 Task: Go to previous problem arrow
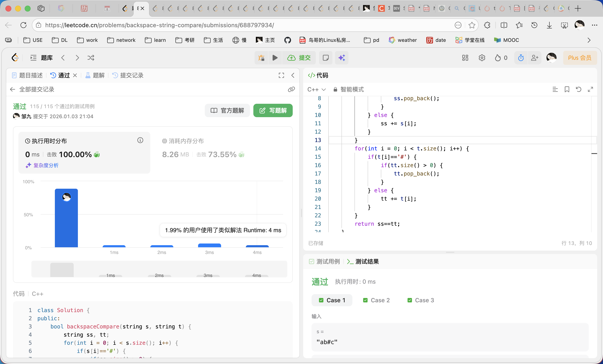[x=63, y=58]
